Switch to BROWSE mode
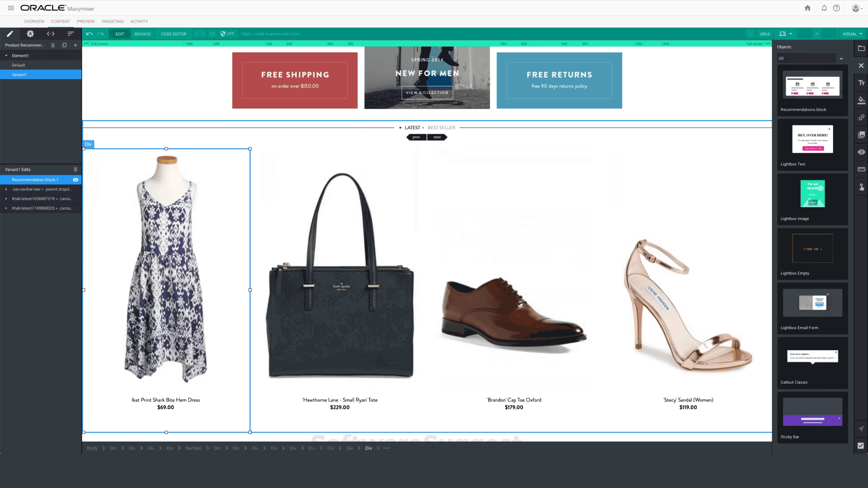Screen dimensions: 868x488 tap(142, 34)
